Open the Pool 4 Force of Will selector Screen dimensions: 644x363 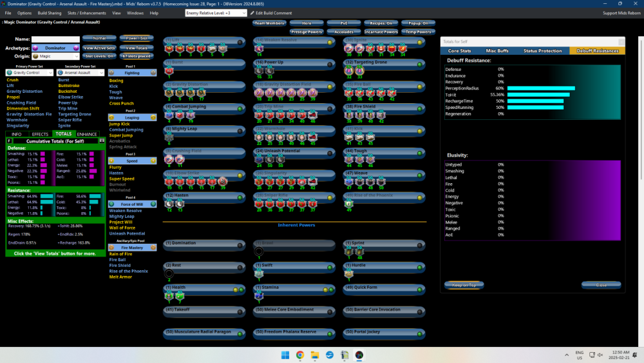click(x=132, y=204)
